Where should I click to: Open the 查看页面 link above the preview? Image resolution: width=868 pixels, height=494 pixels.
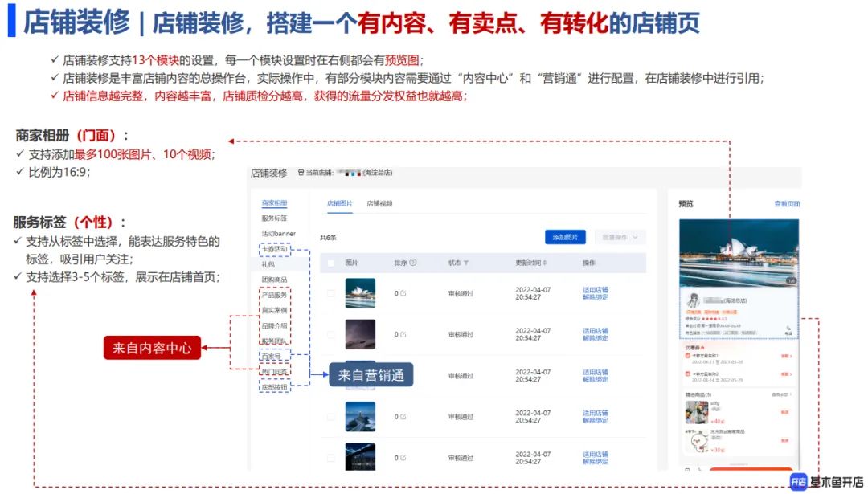tap(787, 204)
